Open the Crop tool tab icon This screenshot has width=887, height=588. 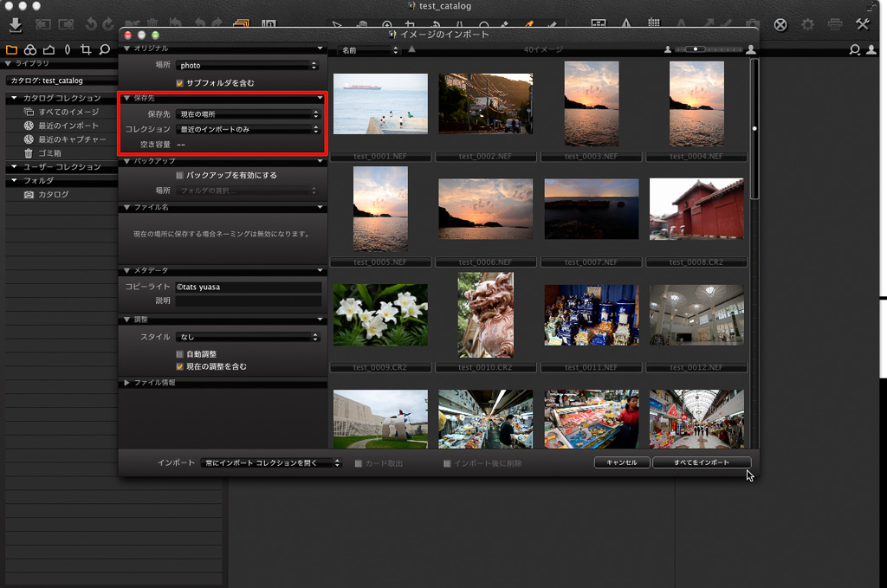(x=85, y=49)
